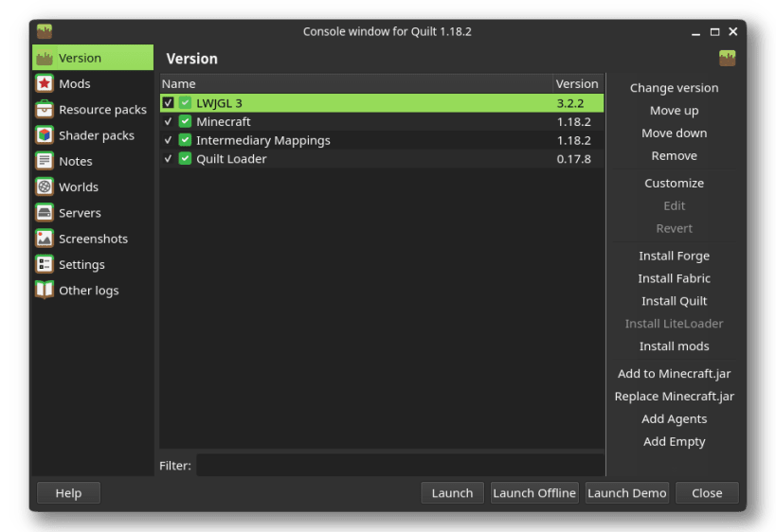Click Change version button
This screenshot has height=532, width=776.
pos(674,88)
